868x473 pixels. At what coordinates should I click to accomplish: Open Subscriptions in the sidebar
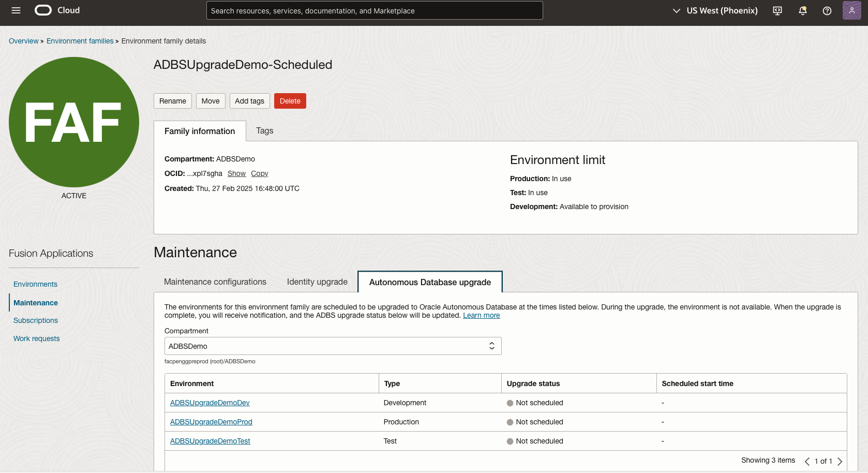(x=36, y=320)
